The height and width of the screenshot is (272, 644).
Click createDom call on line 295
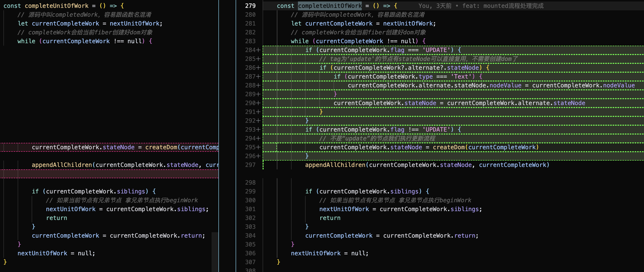point(448,147)
